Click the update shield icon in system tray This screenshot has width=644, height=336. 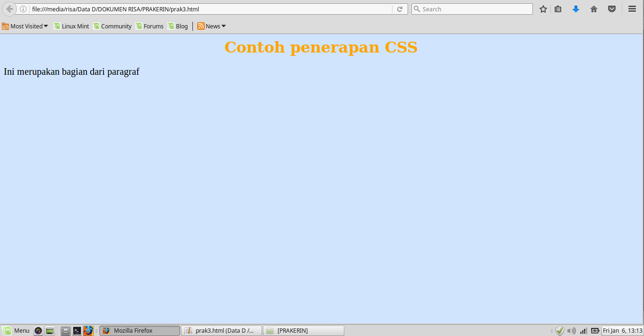560,331
